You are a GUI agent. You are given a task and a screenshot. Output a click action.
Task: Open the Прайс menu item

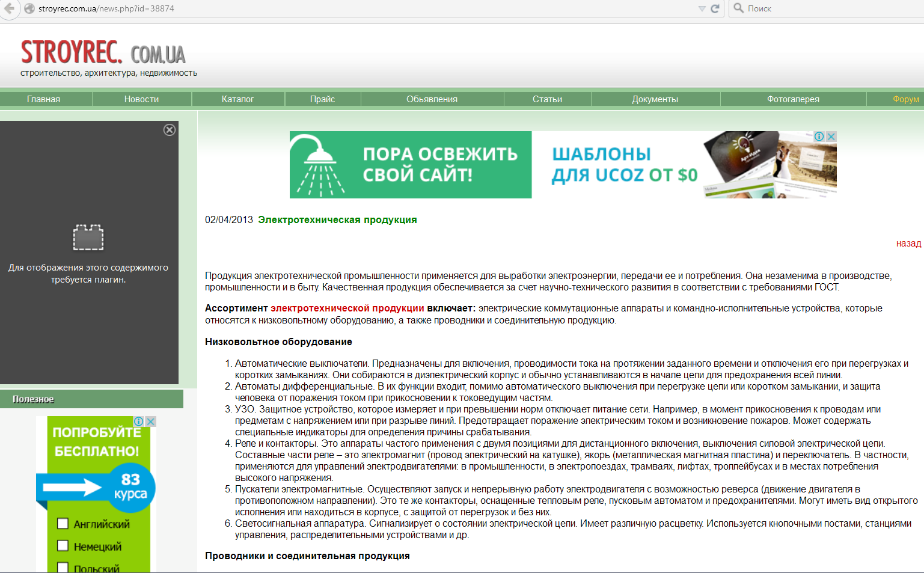322,99
